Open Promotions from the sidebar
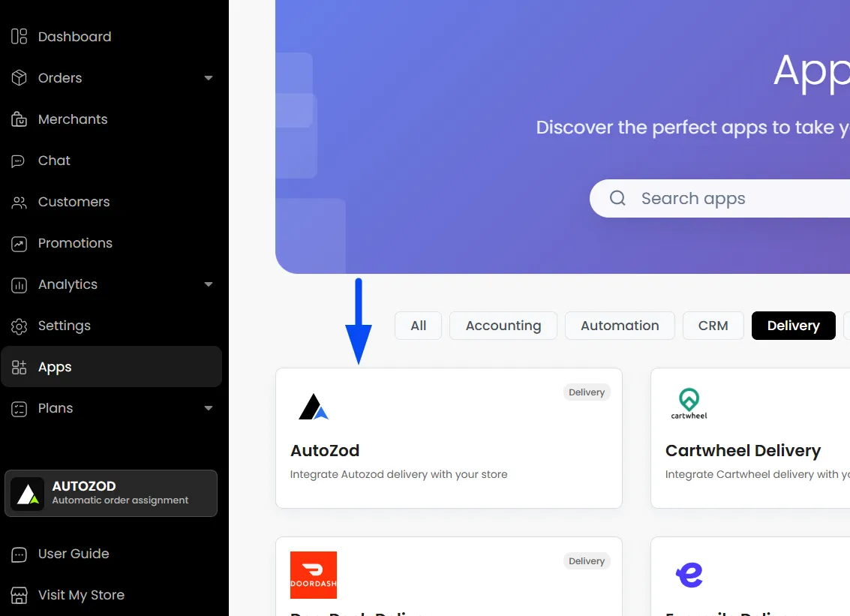The height and width of the screenshot is (616, 850). [75, 243]
